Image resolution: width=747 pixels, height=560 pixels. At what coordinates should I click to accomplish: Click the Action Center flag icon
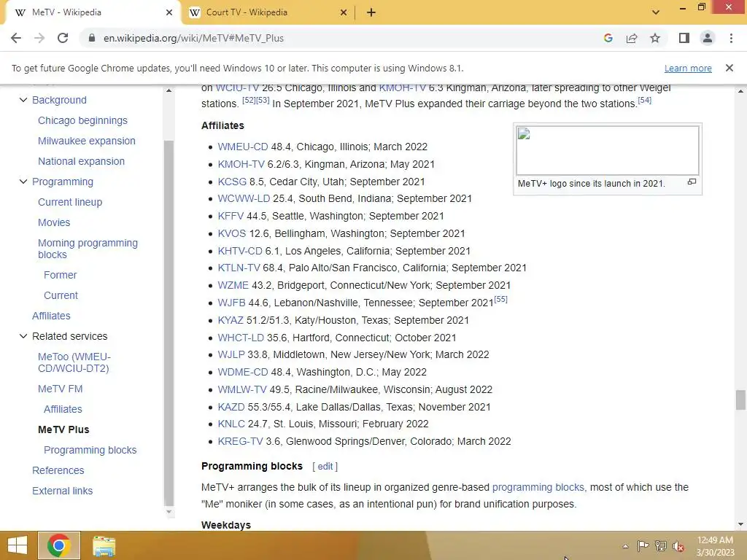click(643, 545)
